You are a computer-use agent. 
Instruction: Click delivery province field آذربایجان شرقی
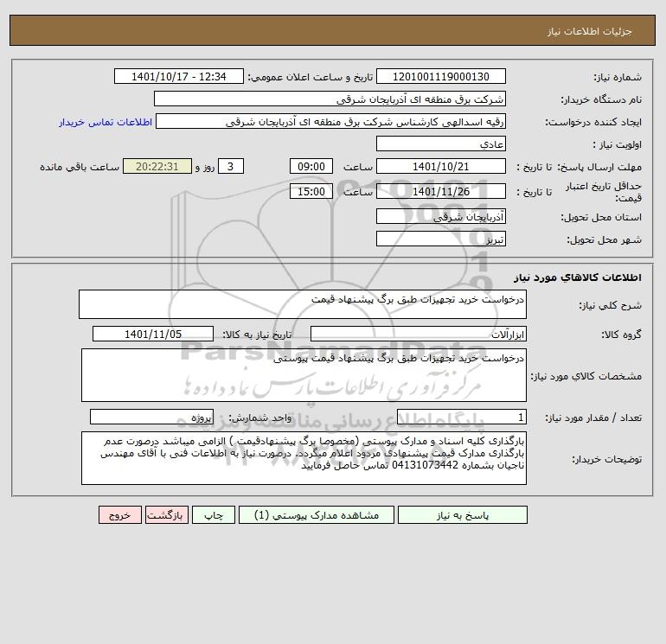tap(441, 216)
